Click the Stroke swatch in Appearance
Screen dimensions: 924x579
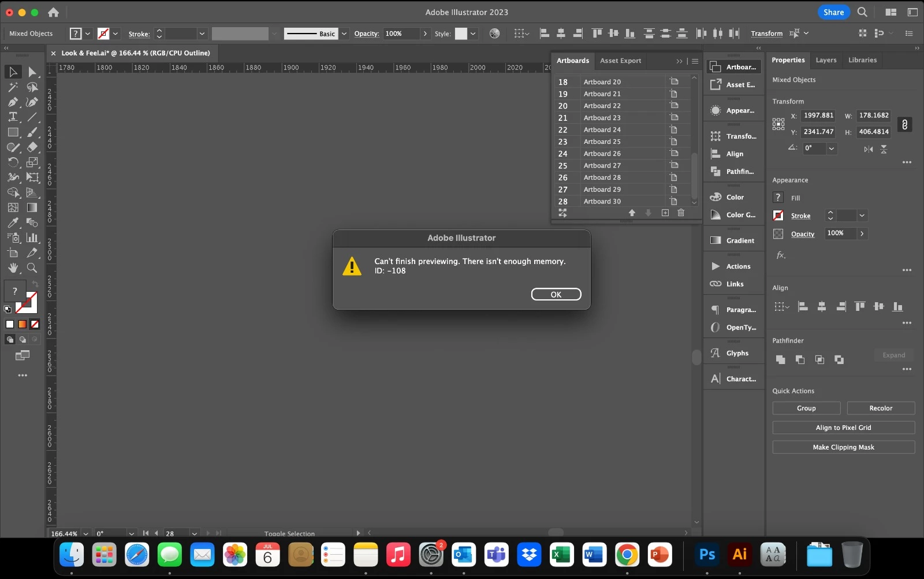point(778,216)
